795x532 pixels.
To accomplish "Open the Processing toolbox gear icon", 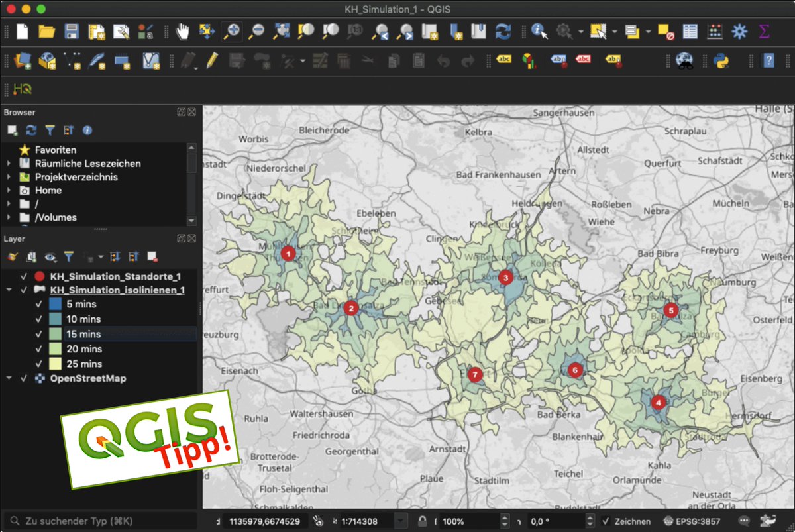I will [x=739, y=31].
